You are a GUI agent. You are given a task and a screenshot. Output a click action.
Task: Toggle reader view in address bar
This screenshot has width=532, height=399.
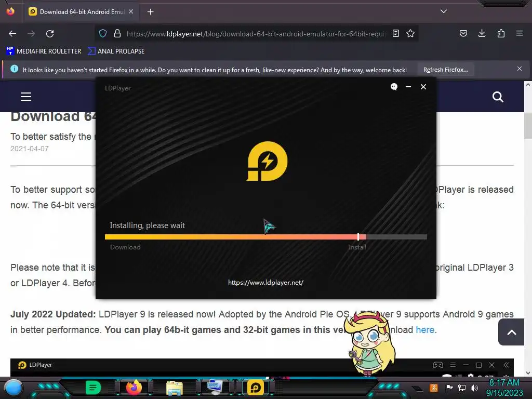click(x=395, y=33)
